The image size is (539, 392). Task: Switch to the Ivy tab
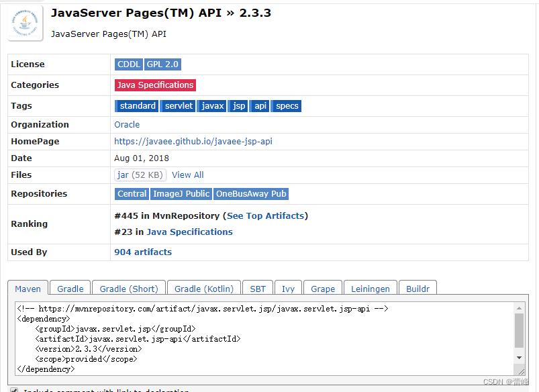click(x=289, y=288)
